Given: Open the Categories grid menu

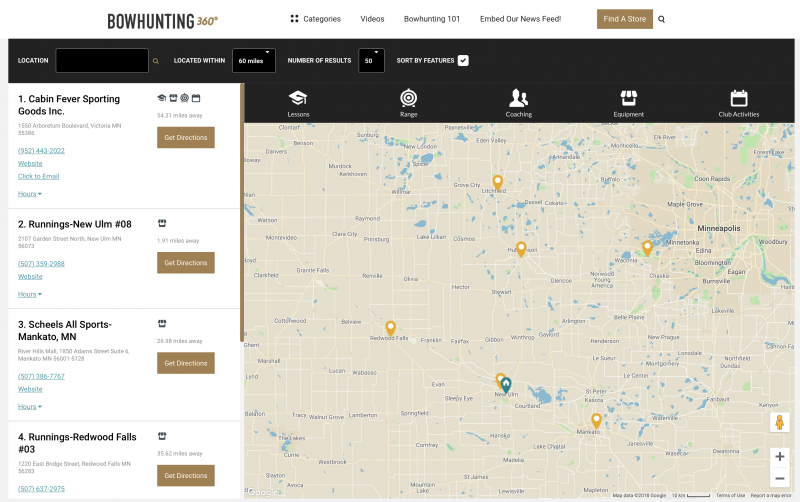Looking at the screenshot, I should click(x=315, y=19).
